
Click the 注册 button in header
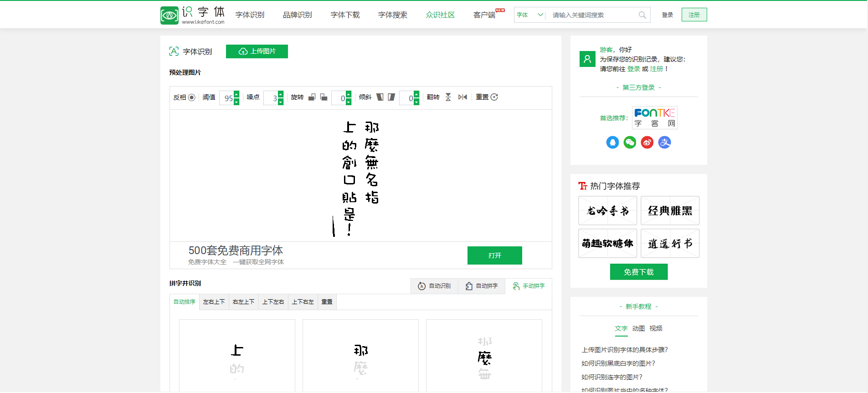(694, 15)
